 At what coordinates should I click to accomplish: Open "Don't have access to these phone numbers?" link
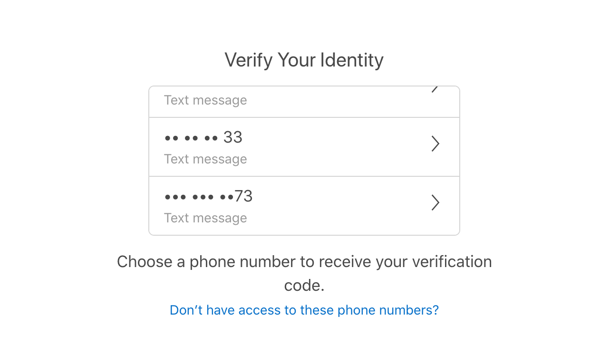[304, 310]
